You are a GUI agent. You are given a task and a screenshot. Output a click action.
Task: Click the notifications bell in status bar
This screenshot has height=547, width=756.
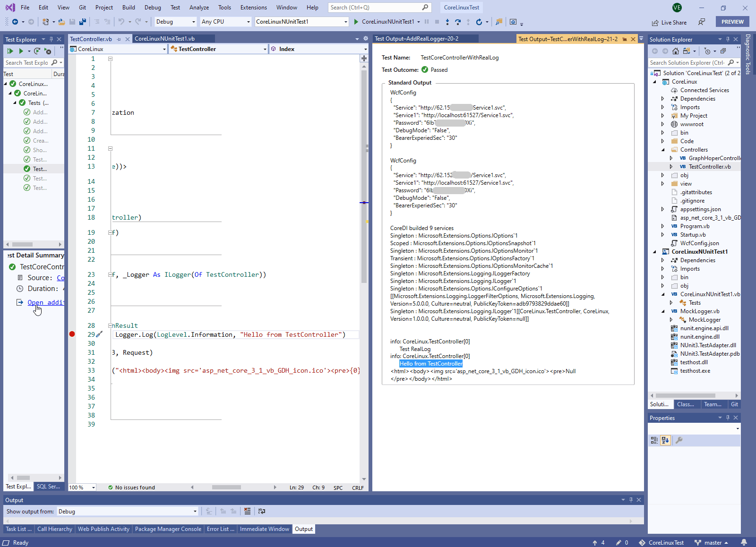[744, 542]
